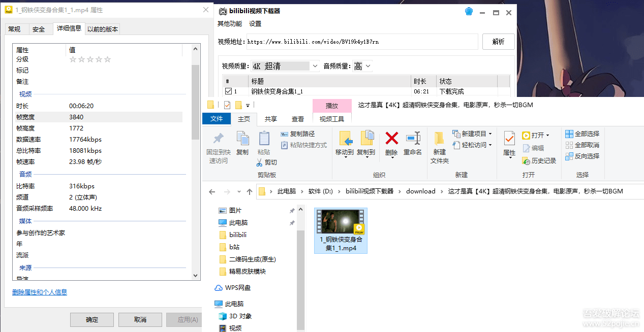This screenshot has width=644, height=332.
Task: Click the Back arrow in Explorer
Action: [x=212, y=191]
